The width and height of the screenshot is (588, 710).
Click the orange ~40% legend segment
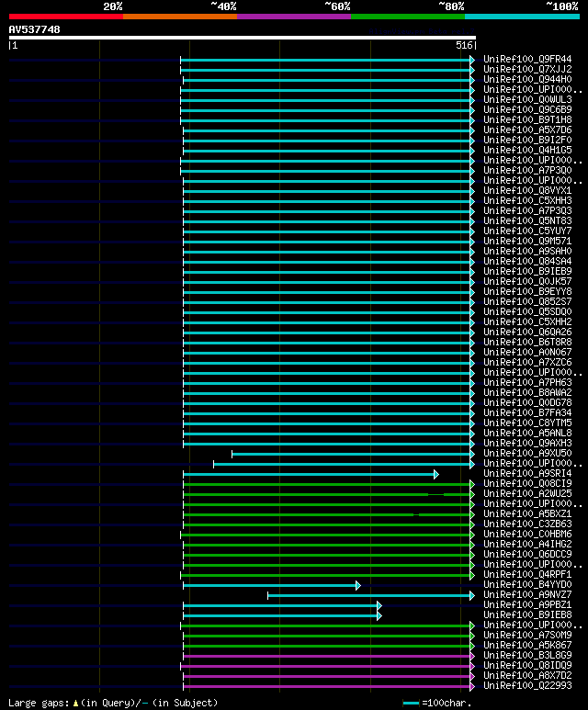[180, 17]
